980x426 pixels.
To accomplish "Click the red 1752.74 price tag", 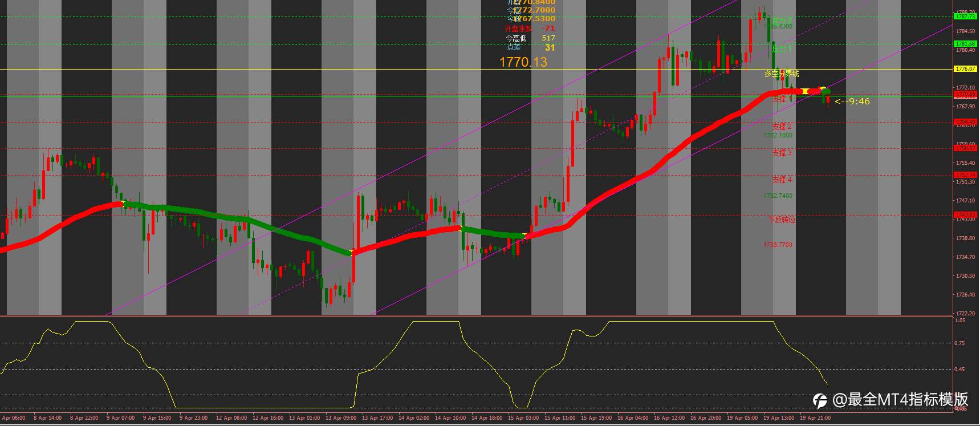I will [x=965, y=175].
